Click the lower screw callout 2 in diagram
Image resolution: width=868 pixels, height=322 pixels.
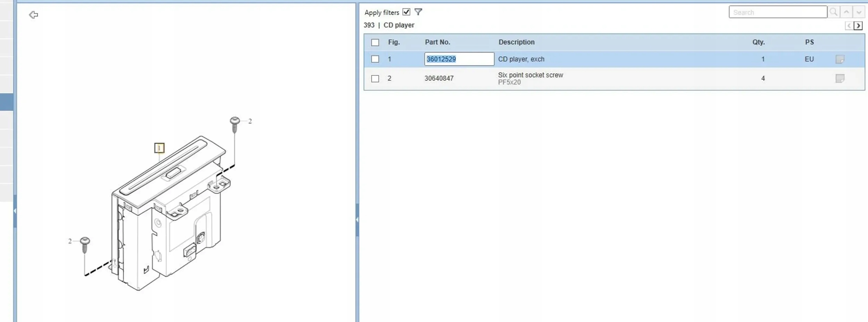(70, 241)
